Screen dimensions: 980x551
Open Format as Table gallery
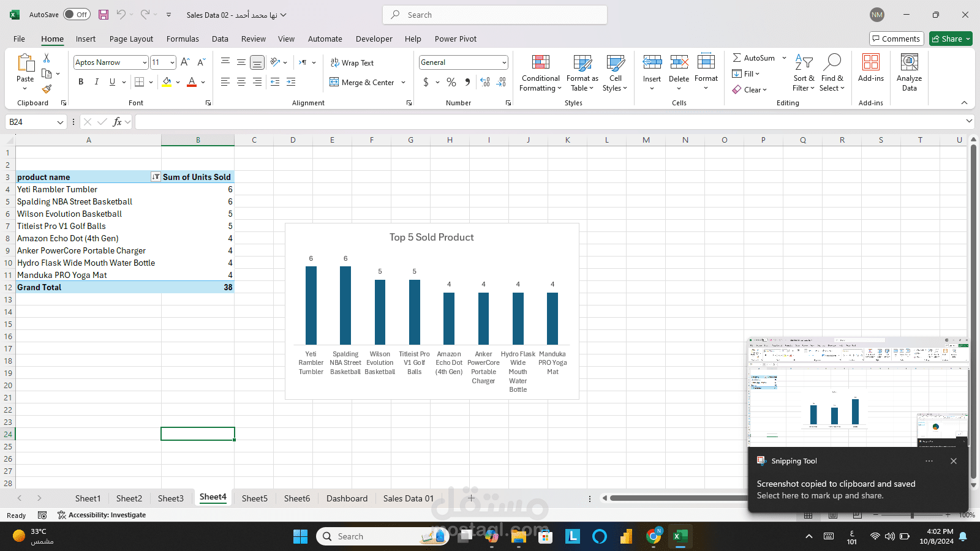point(582,73)
